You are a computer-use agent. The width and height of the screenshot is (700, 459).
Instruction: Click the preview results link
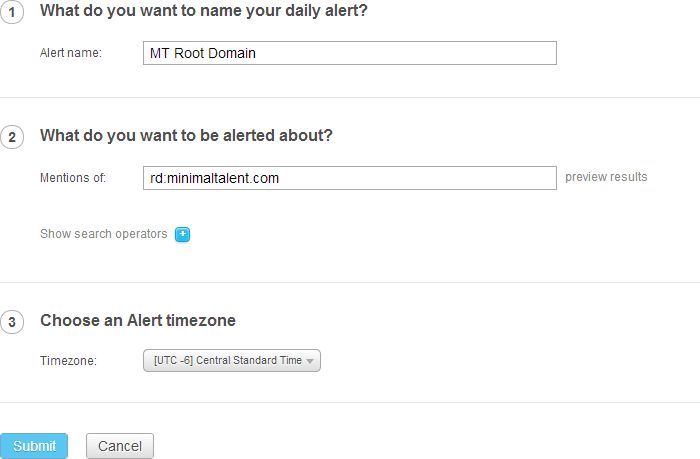point(606,177)
